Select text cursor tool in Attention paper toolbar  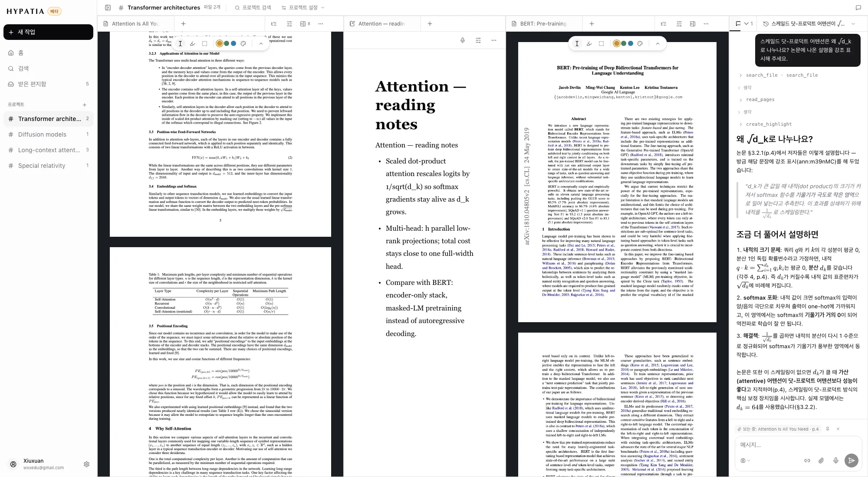pos(181,43)
